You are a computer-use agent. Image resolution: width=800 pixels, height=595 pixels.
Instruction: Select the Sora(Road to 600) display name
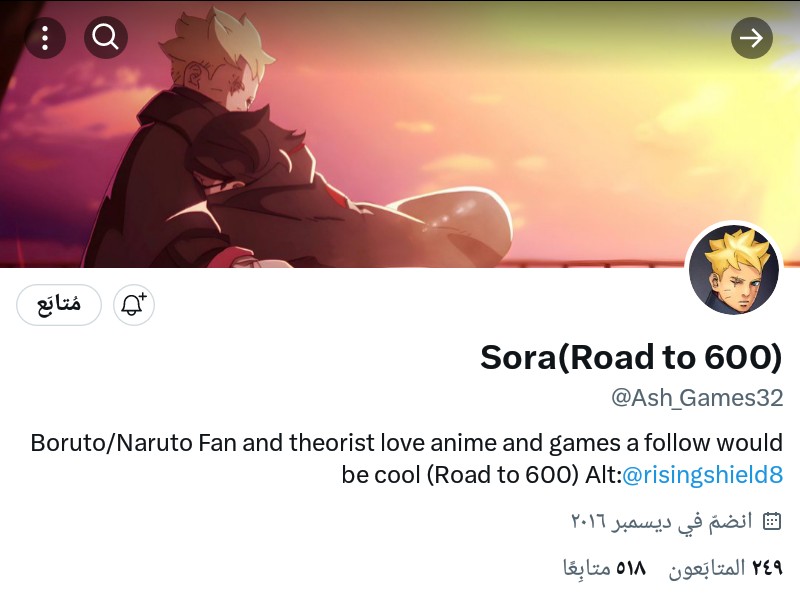click(631, 357)
